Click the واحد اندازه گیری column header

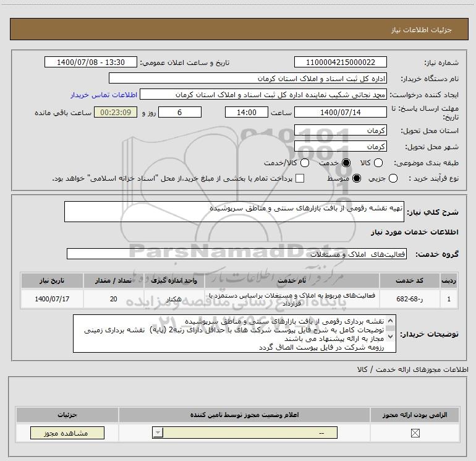tap(174, 280)
